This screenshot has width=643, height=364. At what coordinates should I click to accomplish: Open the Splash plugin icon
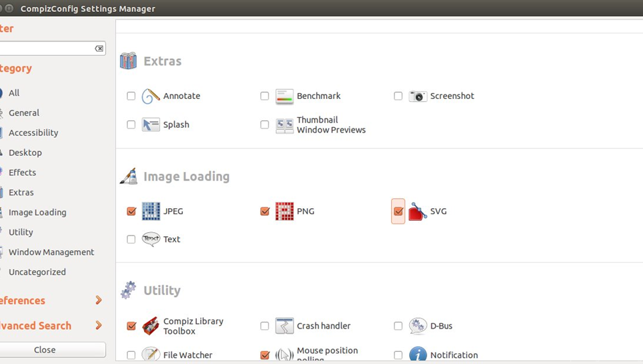click(x=151, y=124)
